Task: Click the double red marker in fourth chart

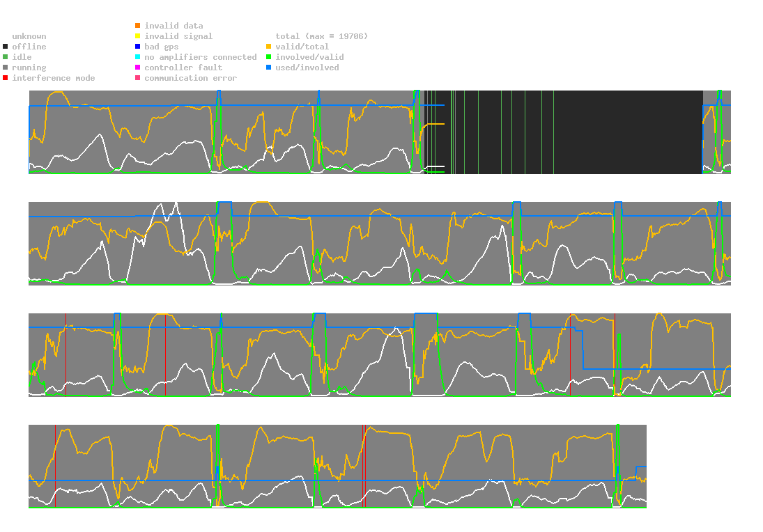Action: click(364, 466)
